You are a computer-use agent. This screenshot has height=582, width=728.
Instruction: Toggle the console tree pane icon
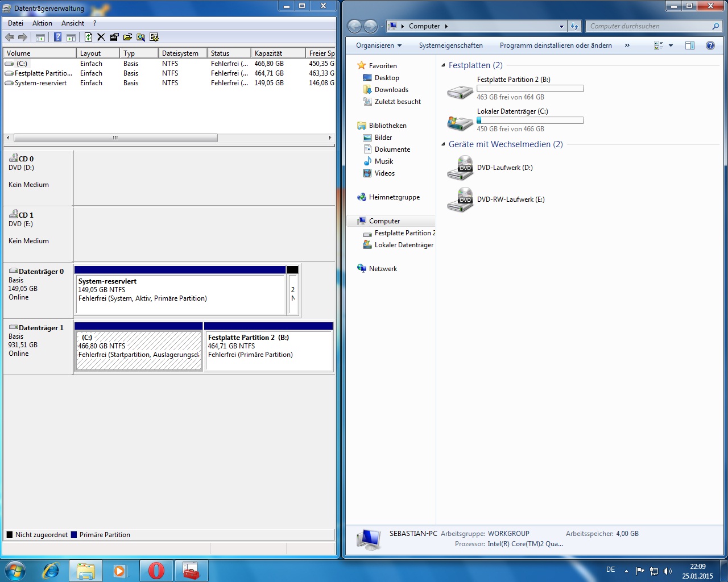(x=40, y=38)
